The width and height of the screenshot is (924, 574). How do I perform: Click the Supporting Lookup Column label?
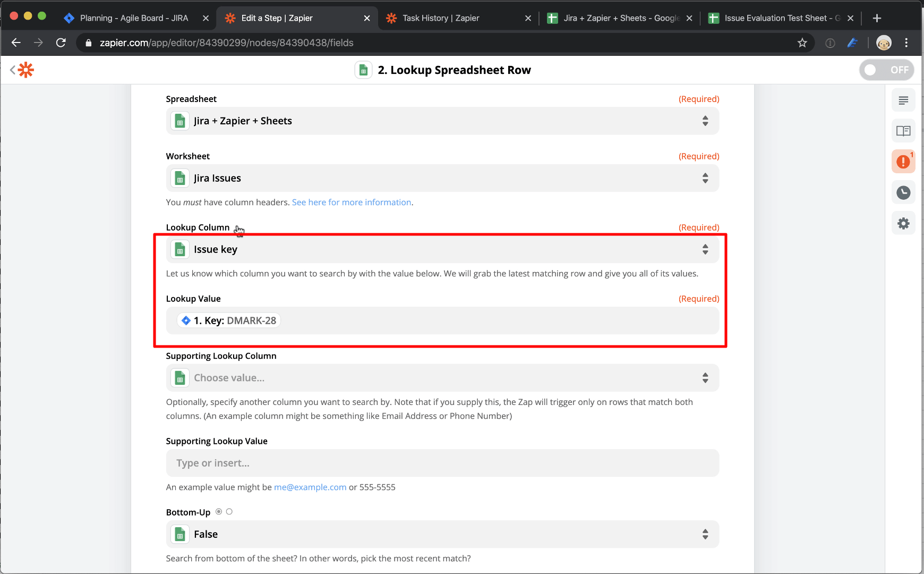[x=221, y=356]
